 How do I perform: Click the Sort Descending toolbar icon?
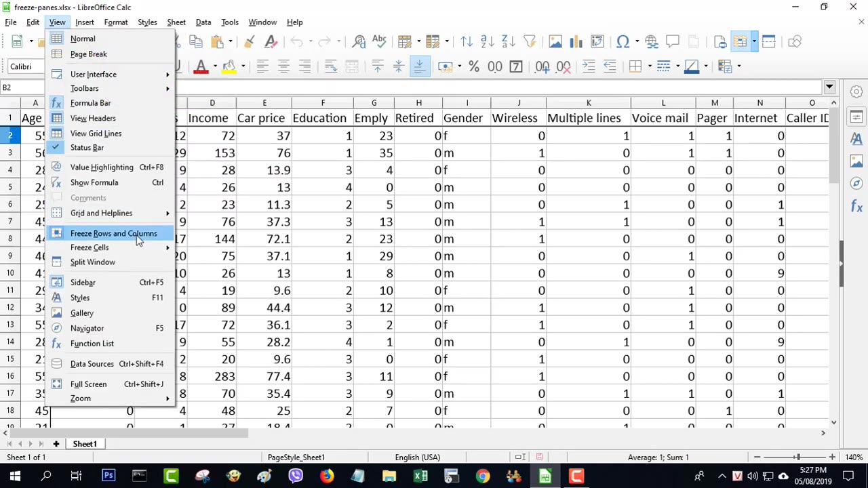point(508,42)
